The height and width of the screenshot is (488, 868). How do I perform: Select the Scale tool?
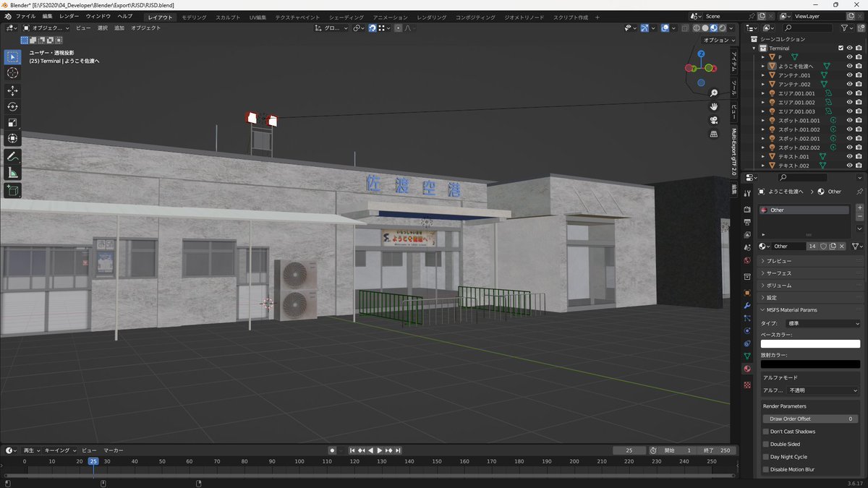[x=12, y=123]
